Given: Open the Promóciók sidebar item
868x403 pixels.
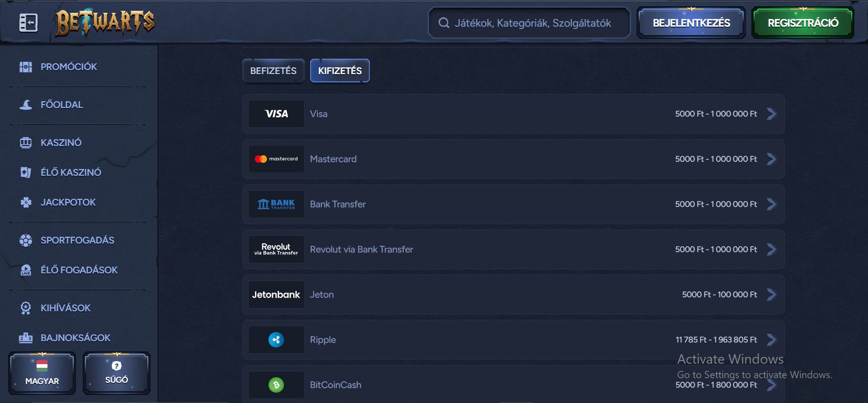Looking at the screenshot, I should pyautogui.click(x=69, y=67).
